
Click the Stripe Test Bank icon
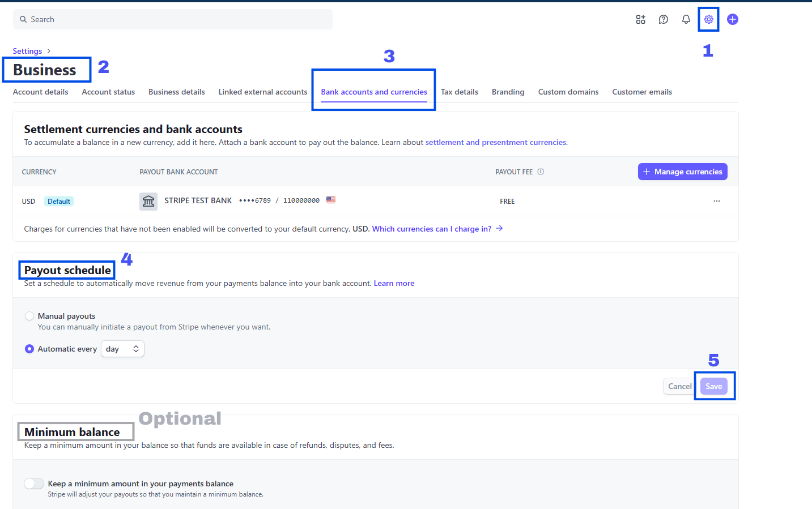click(148, 201)
